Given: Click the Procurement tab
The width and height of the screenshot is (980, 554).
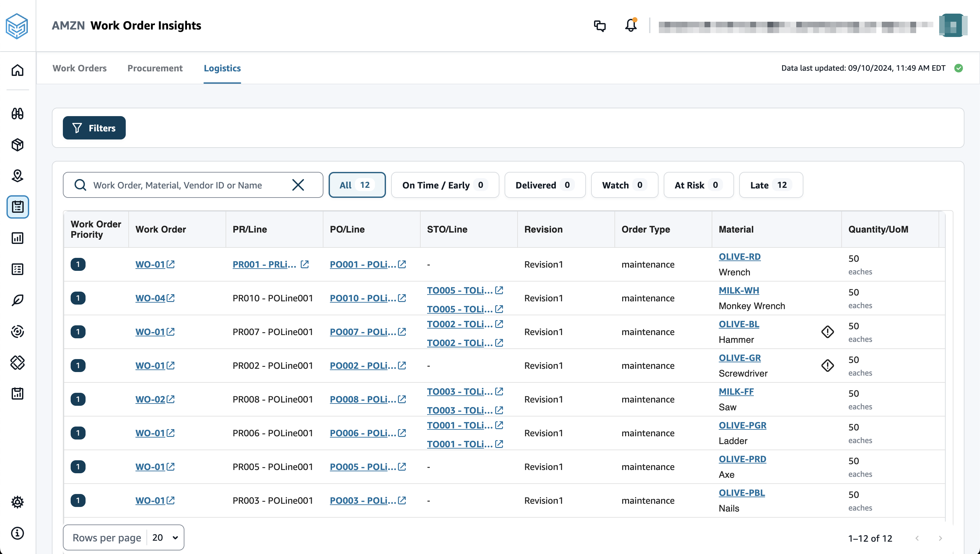Looking at the screenshot, I should pyautogui.click(x=156, y=68).
